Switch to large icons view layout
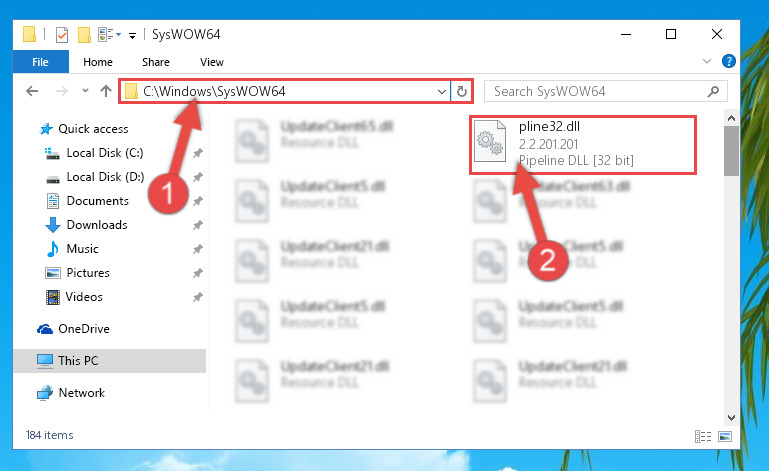This screenshot has height=471, width=769. coord(725,436)
